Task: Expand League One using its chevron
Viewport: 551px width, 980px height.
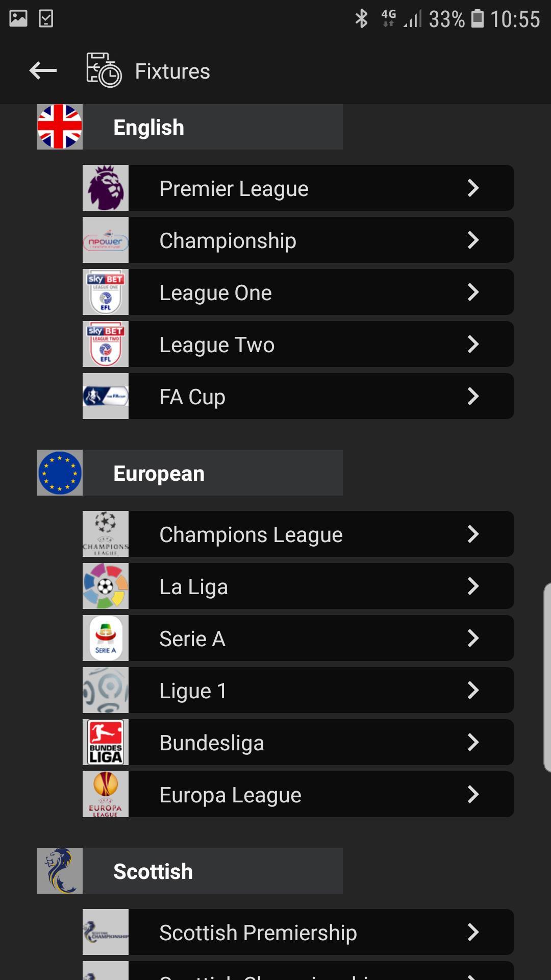Action: point(473,292)
